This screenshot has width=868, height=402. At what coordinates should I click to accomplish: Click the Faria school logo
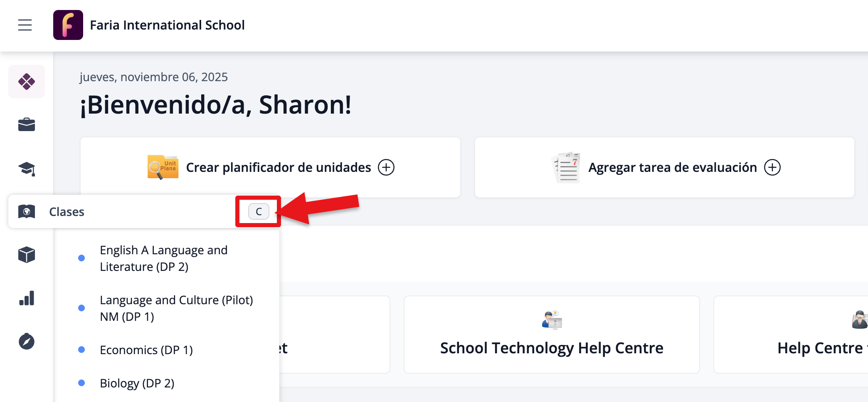pos(68,25)
